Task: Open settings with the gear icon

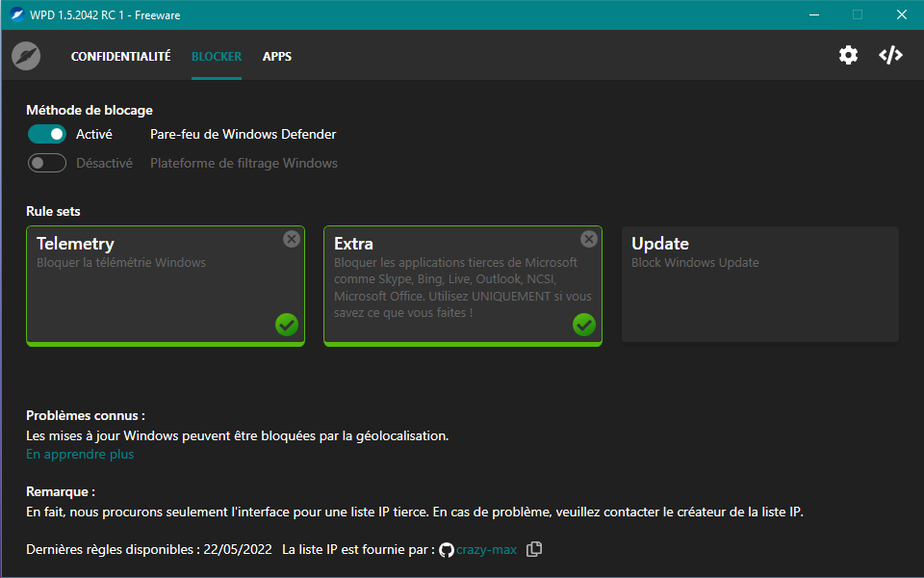Action: pyautogui.click(x=848, y=55)
